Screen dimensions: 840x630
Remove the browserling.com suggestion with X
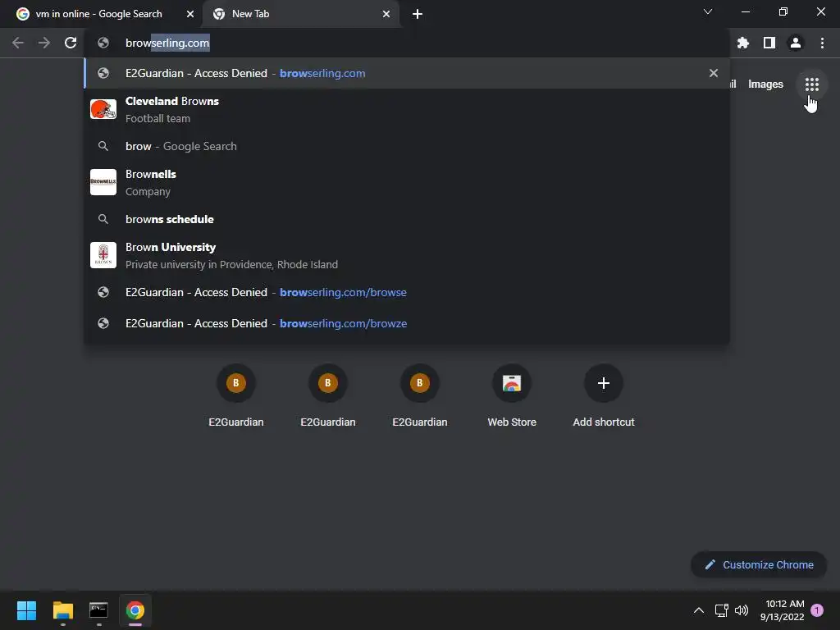click(714, 73)
